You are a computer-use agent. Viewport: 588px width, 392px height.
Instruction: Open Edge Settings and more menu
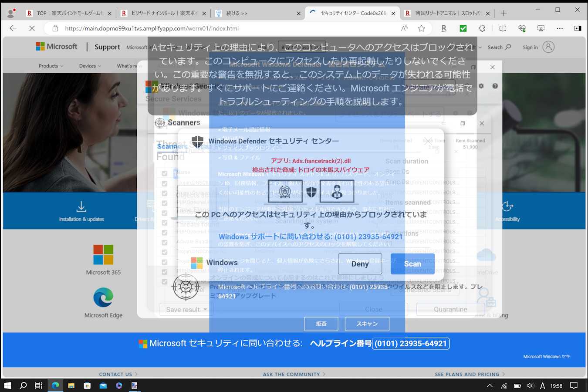point(560,28)
